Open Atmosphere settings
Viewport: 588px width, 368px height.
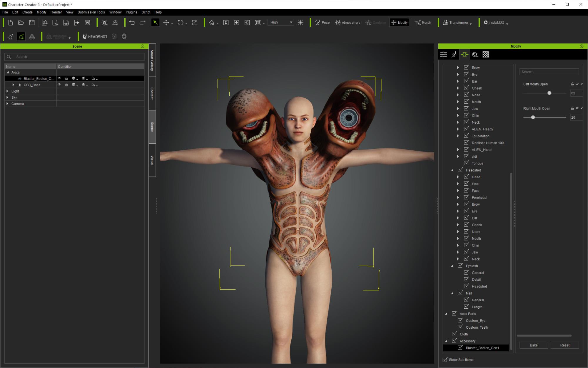(x=348, y=23)
